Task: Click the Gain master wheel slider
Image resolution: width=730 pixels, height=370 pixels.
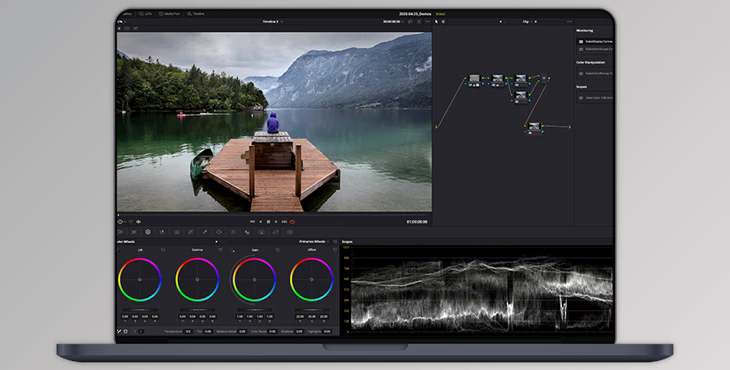Action: pos(254,309)
